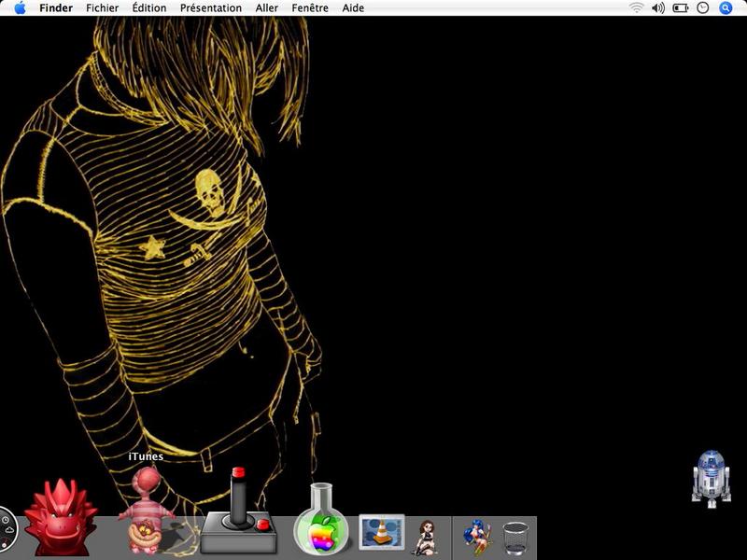The height and width of the screenshot is (560, 747).
Task: Click the volume speaker icon
Action: (658, 7)
